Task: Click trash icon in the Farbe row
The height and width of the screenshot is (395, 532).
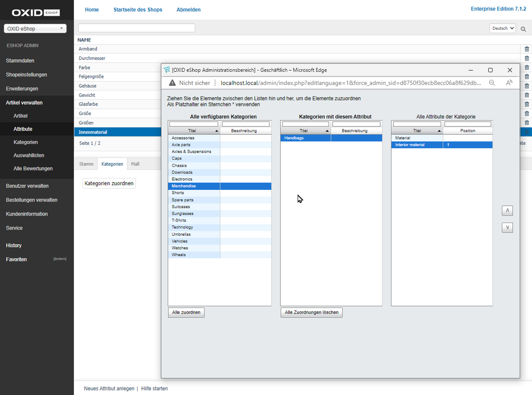Action: pos(526,67)
